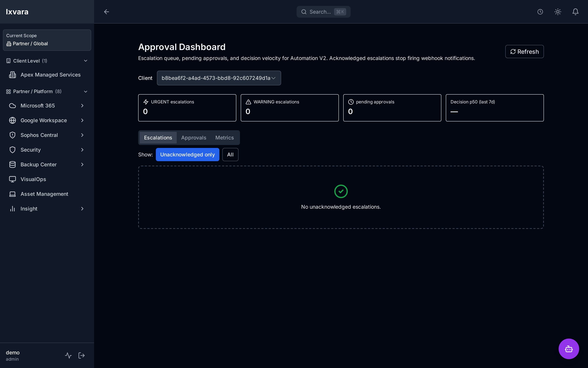Open VisualOps in the sidebar
Image resolution: width=588 pixels, height=368 pixels.
(47, 179)
